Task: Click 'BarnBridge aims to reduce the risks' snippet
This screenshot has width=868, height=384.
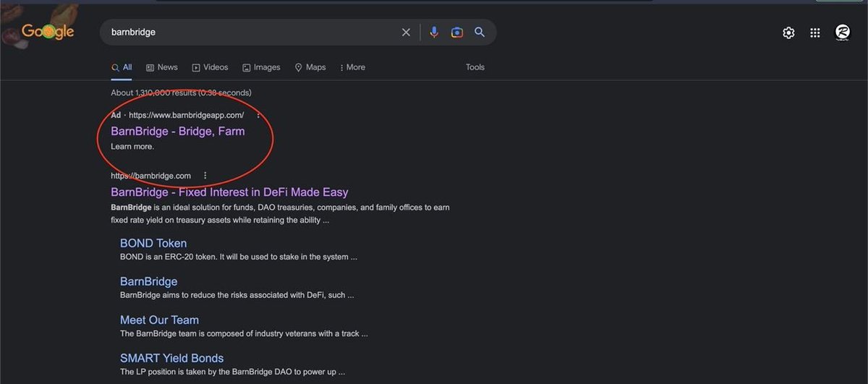Action: tap(237, 295)
